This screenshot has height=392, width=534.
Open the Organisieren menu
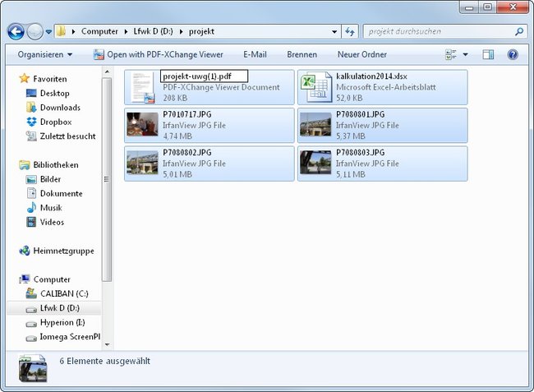[45, 54]
